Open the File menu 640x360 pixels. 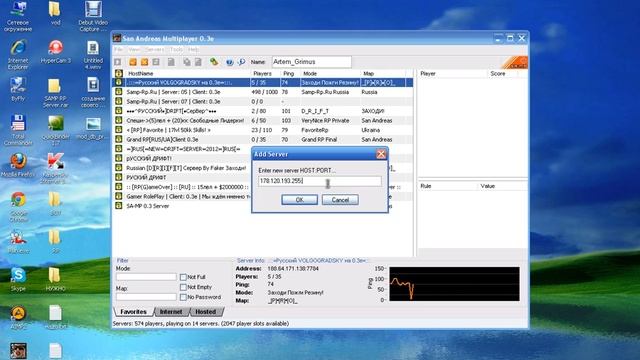[x=118, y=49]
